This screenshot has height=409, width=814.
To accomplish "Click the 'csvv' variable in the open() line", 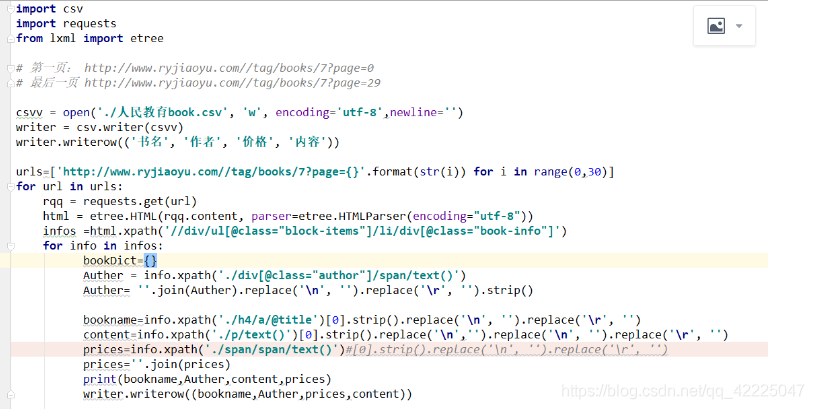I will (x=29, y=113).
